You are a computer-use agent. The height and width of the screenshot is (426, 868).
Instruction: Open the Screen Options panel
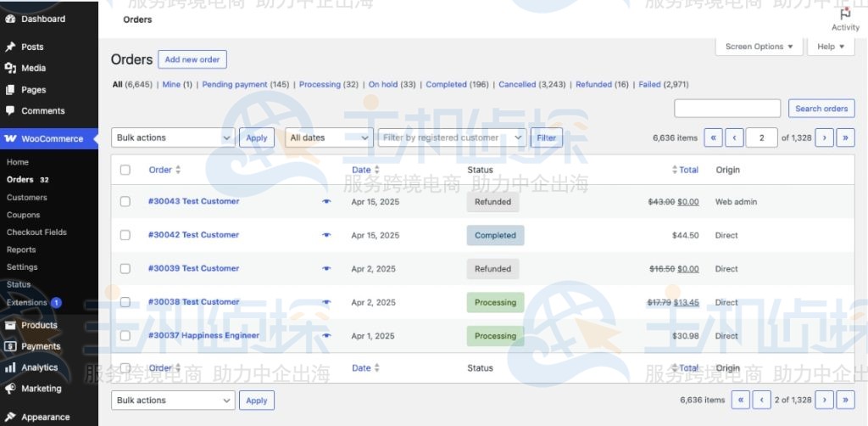coord(759,47)
